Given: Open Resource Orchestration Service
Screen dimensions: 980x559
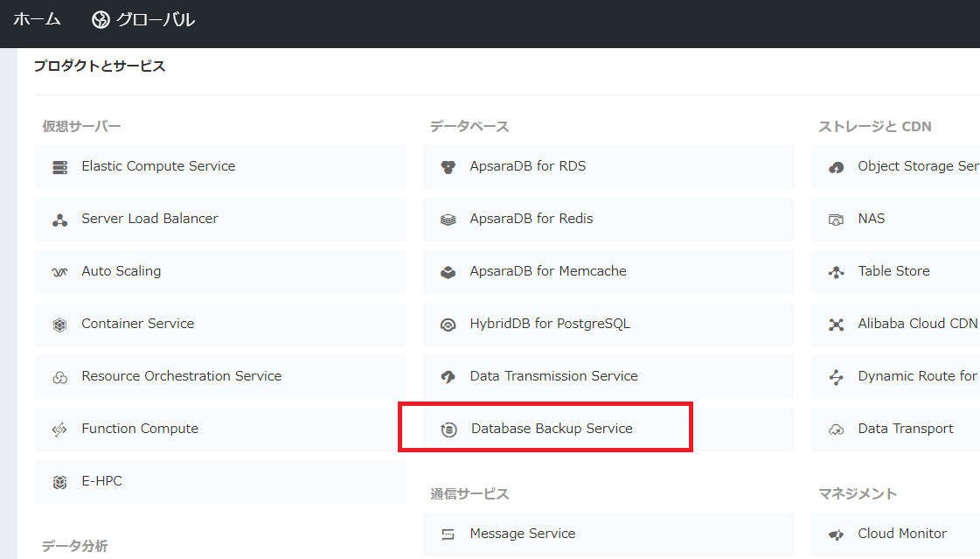Looking at the screenshot, I should click(181, 376).
